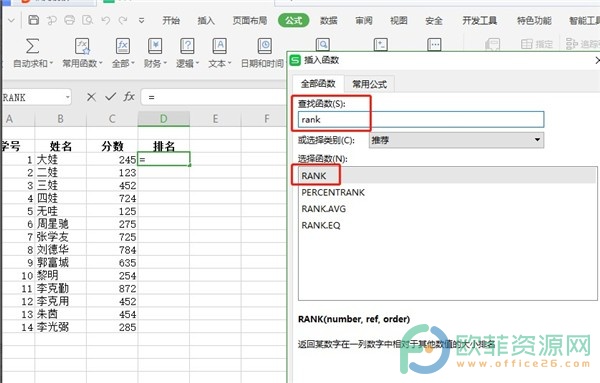Click the Undo arrow icon
This screenshot has height=383, width=600.
[x=106, y=20]
